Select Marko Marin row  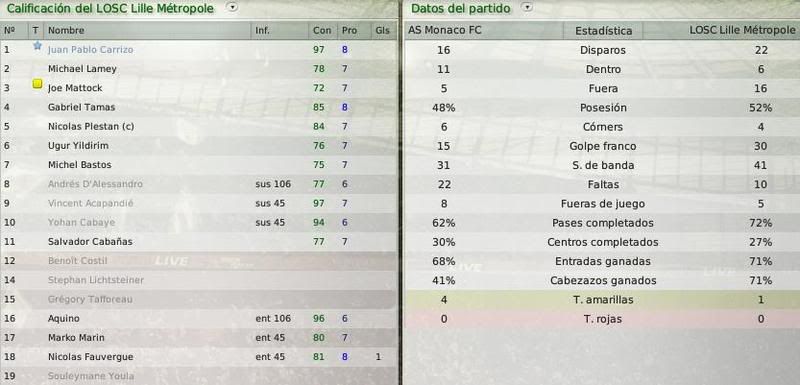tap(198, 338)
